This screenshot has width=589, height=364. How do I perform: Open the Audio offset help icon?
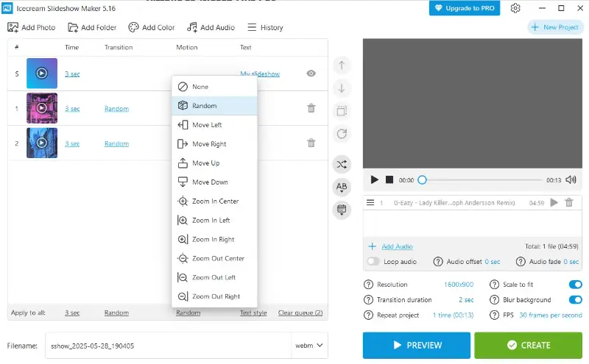(438, 262)
